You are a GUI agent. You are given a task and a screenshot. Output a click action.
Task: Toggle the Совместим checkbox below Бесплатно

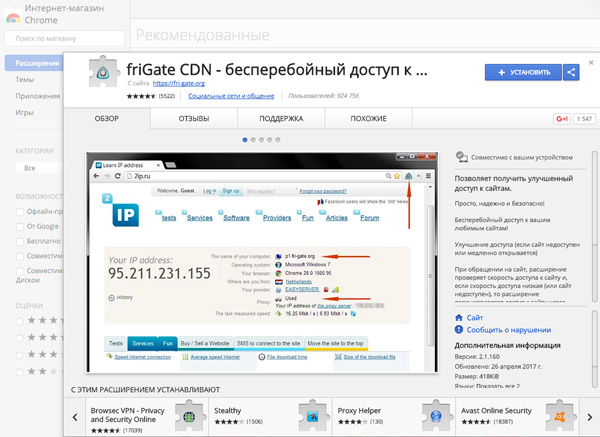click(20, 256)
